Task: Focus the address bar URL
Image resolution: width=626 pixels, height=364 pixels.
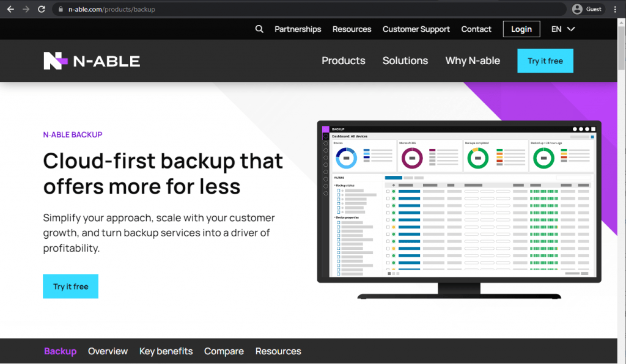Action: [112, 9]
